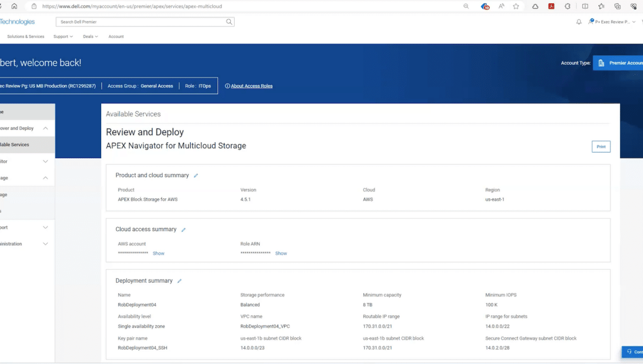Edit Deployment summary pencil icon
This screenshot has height=364, width=643.
(x=179, y=281)
